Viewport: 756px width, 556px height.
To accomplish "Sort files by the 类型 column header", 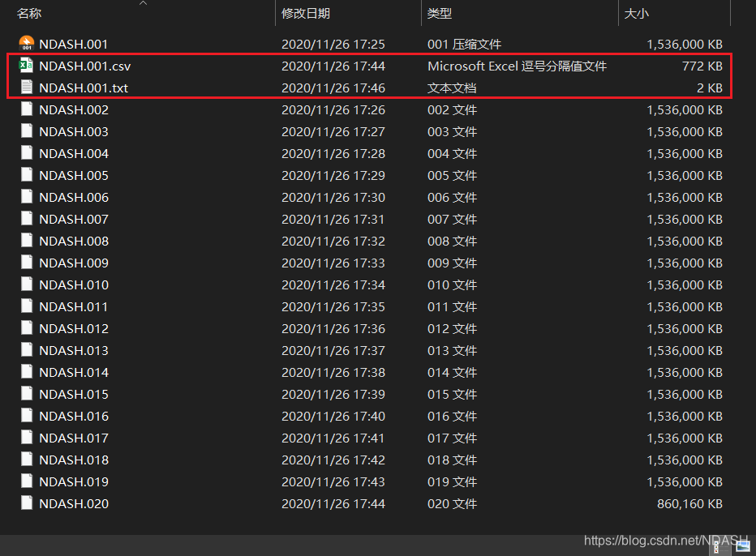I will pos(439,14).
